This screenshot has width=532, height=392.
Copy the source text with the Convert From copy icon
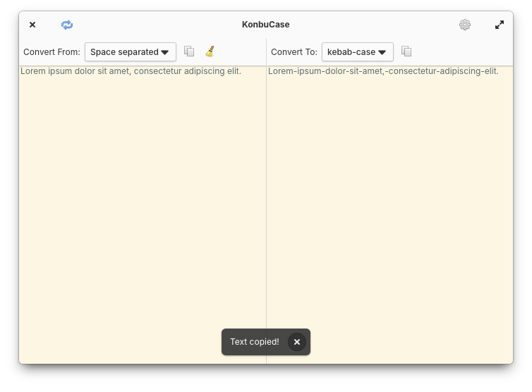point(189,51)
